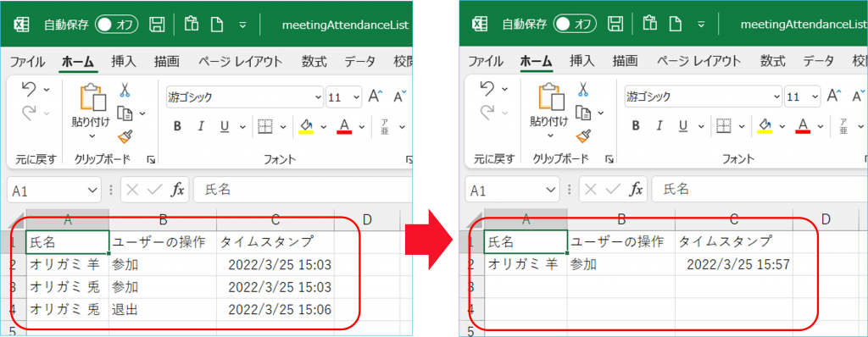Select ホーム tab in right window
The height and width of the screenshot is (337, 868).
(x=537, y=62)
